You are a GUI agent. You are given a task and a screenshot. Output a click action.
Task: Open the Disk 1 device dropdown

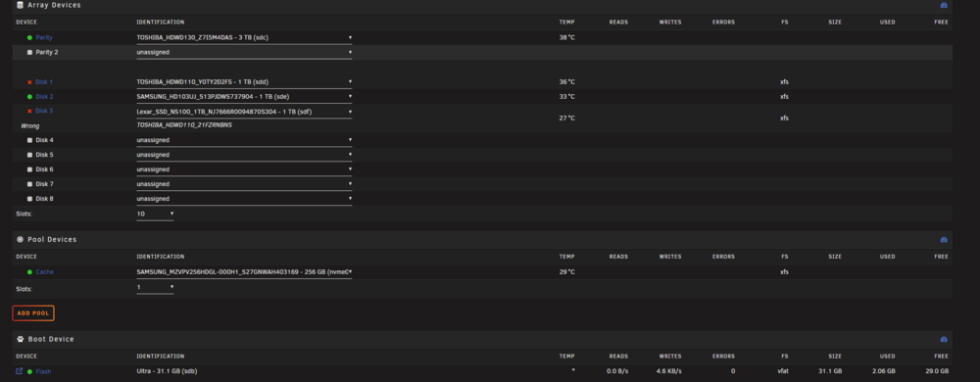pos(244,81)
